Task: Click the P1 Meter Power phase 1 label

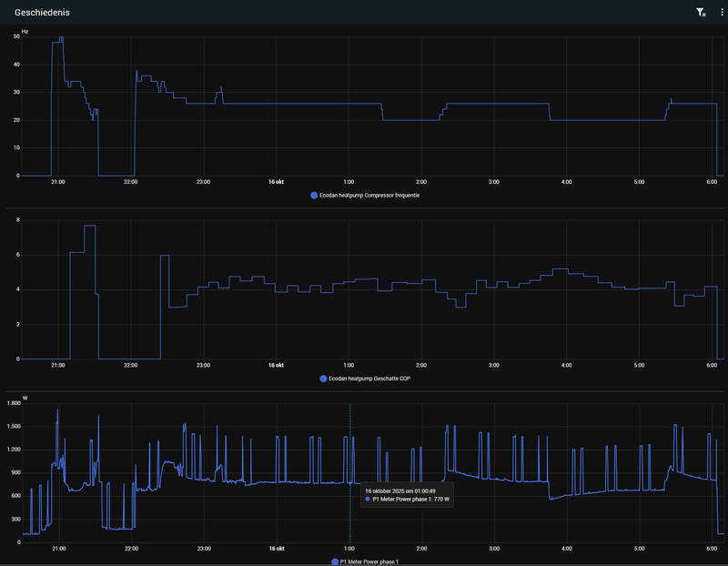Action: tap(369, 561)
